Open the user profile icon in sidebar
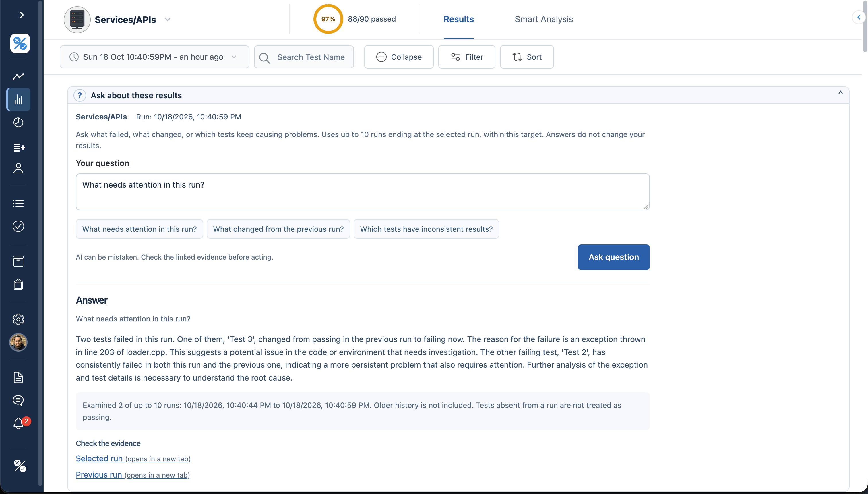868x494 pixels. (x=18, y=169)
